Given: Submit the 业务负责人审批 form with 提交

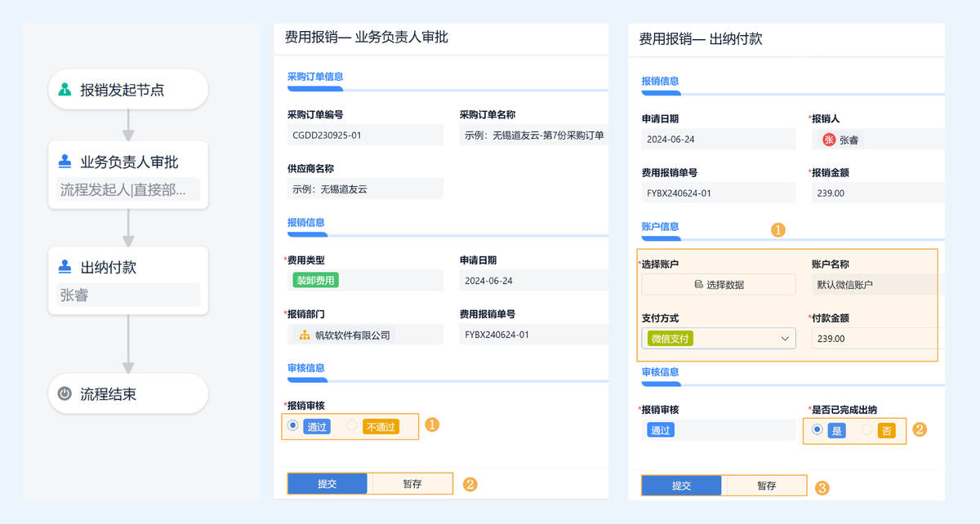Looking at the screenshot, I should (327, 483).
